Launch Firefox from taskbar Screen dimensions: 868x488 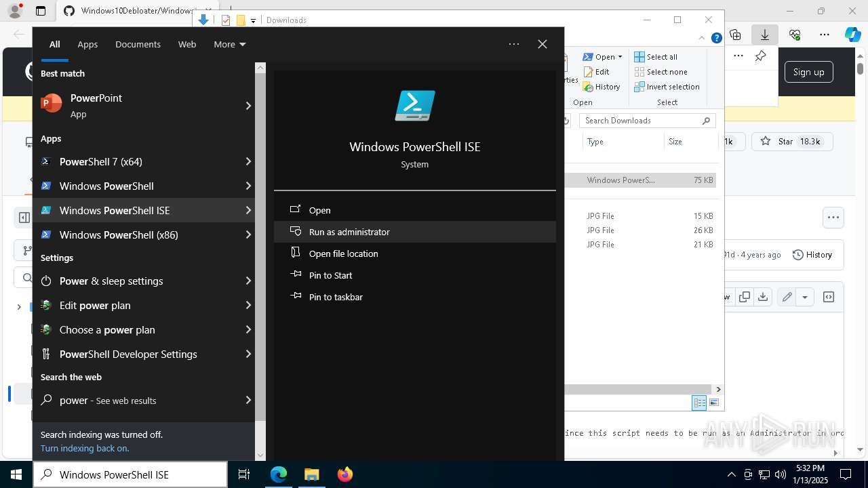coord(344,474)
